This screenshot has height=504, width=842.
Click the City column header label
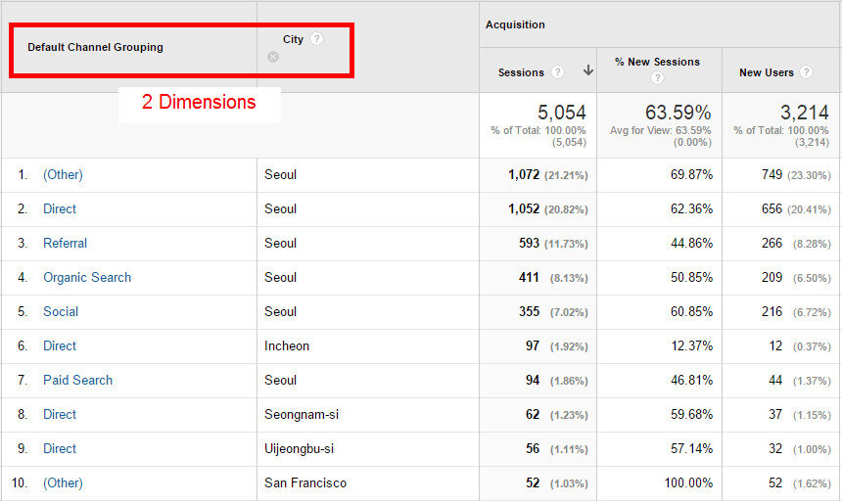[293, 39]
